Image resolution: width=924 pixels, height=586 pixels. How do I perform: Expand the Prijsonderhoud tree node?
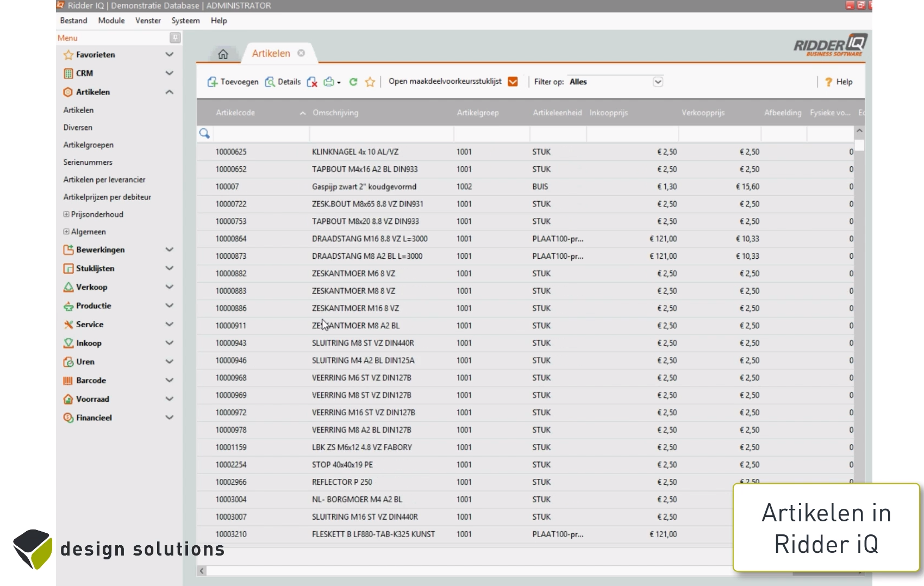pyautogui.click(x=67, y=214)
